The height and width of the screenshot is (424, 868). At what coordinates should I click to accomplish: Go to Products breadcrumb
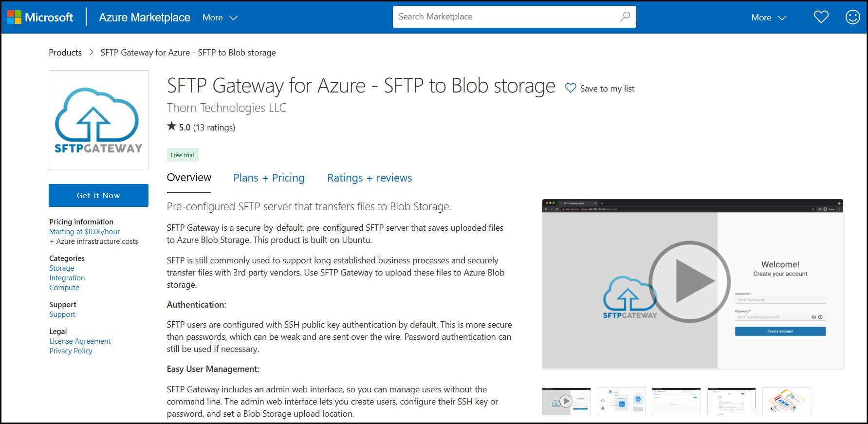[x=65, y=53]
